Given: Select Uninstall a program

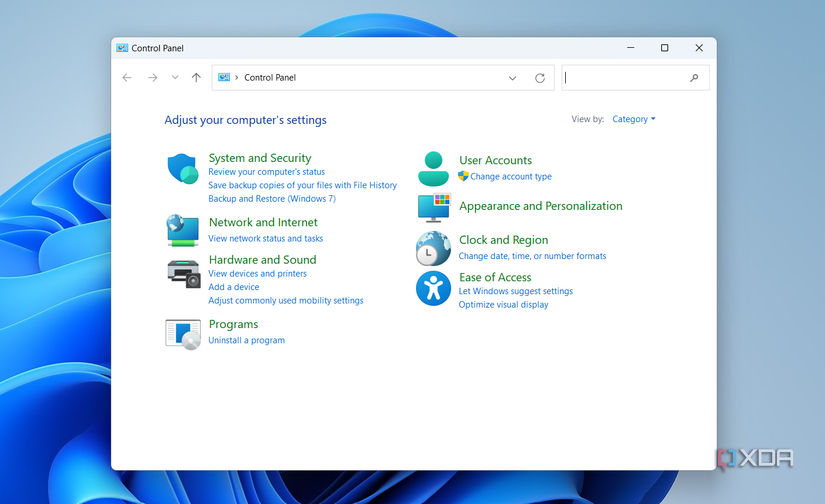Looking at the screenshot, I should pos(246,340).
